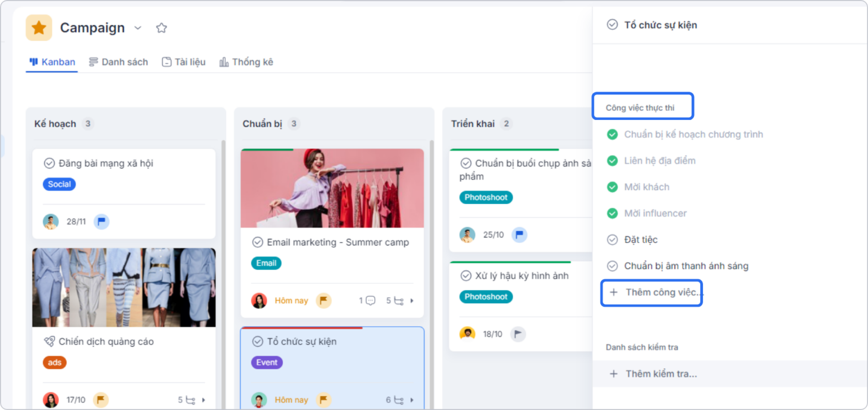Expand subtasks of Email marketing card
The height and width of the screenshot is (410, 868).
412,300
